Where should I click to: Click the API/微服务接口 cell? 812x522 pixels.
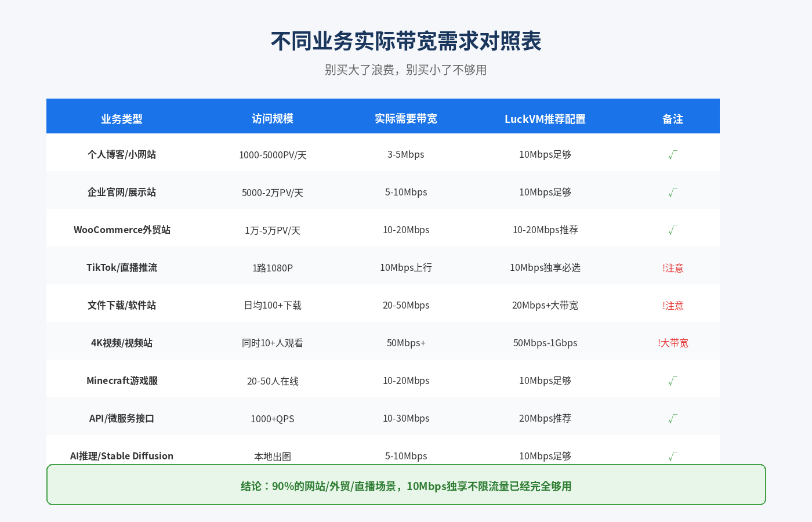pos(122,418)
